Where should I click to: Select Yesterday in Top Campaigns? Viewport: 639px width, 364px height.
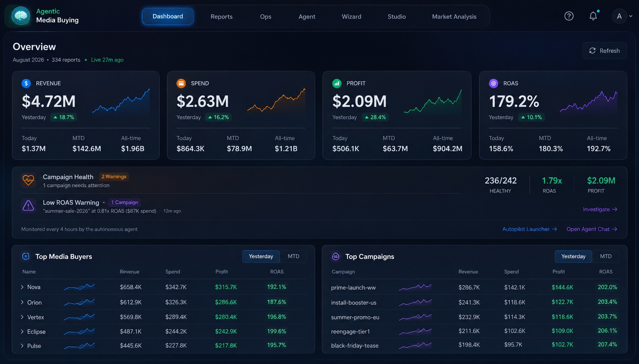click(x=573, y=256)
